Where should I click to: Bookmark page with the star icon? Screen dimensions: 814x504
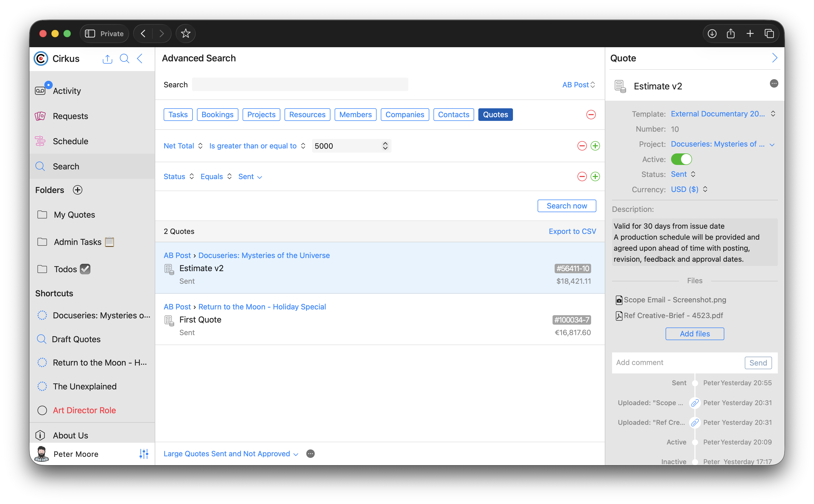point(185,33)
